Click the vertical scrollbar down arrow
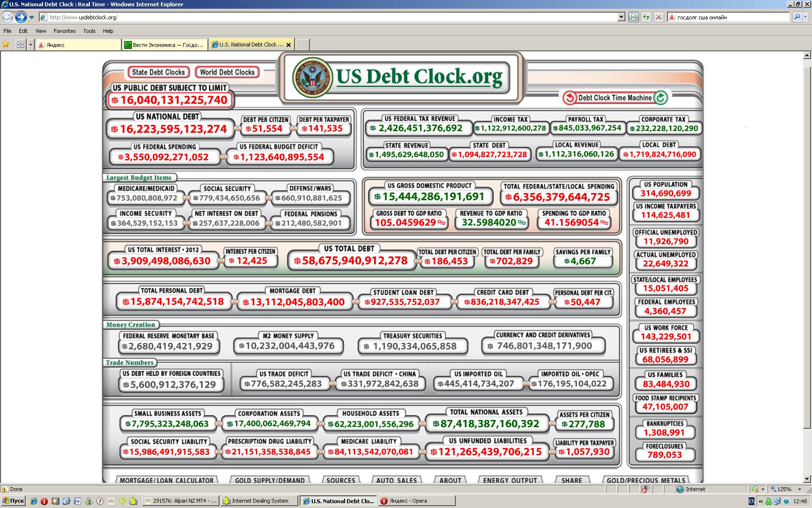Image resolution: width=812 pixels, height=508 pixels. coord(807,479)
